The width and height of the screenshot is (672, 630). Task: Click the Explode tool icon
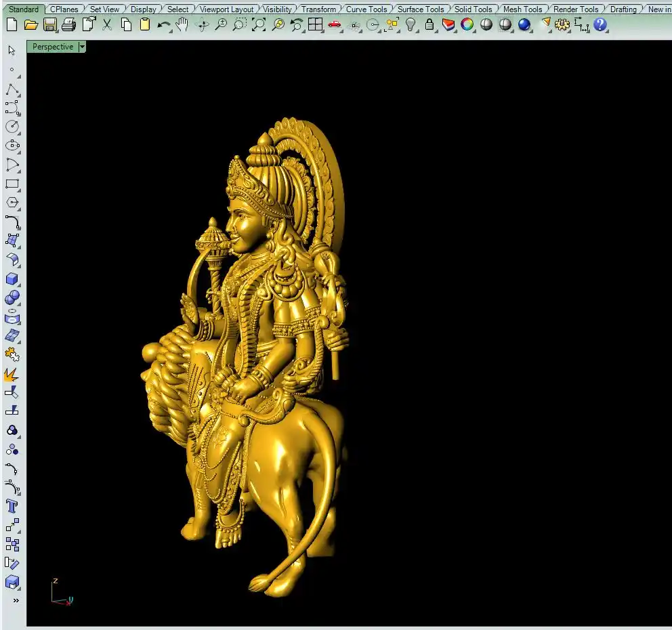point(12,374)
